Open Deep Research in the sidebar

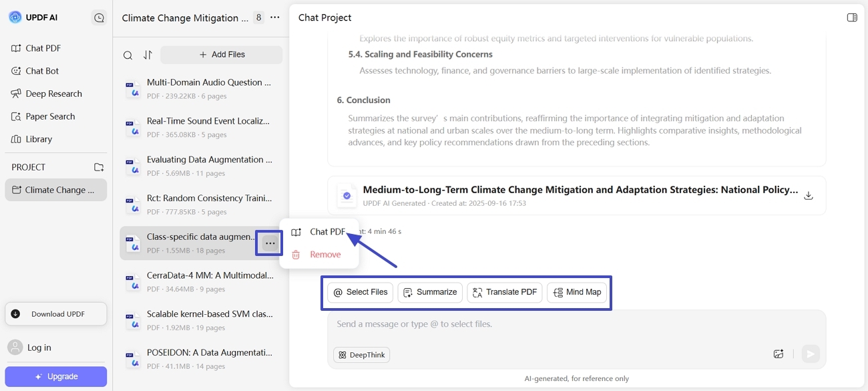pos(53,94)
